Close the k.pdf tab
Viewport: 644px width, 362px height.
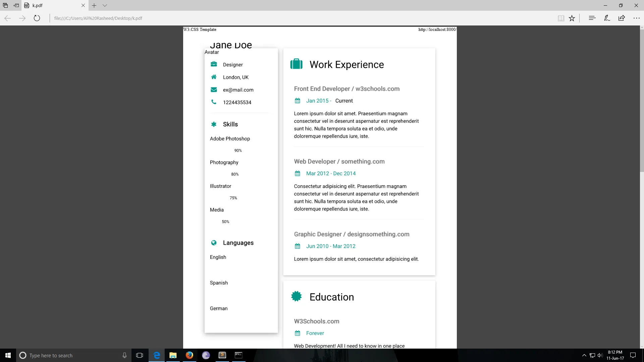point(83,5)
